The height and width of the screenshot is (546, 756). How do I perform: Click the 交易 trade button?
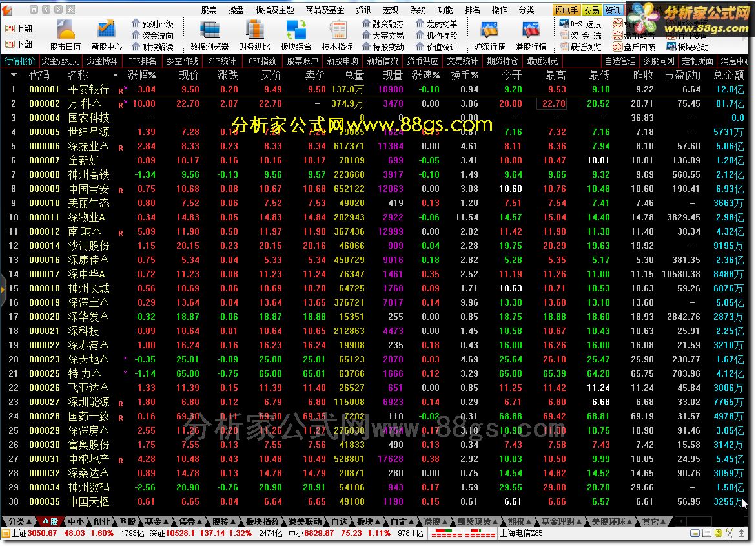point(591,10)
